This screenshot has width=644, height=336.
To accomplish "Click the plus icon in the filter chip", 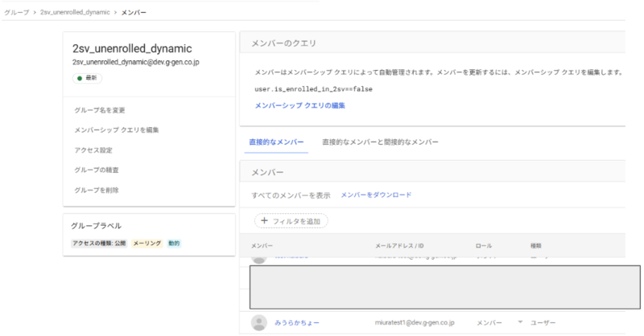I will (x=264, y=221).
